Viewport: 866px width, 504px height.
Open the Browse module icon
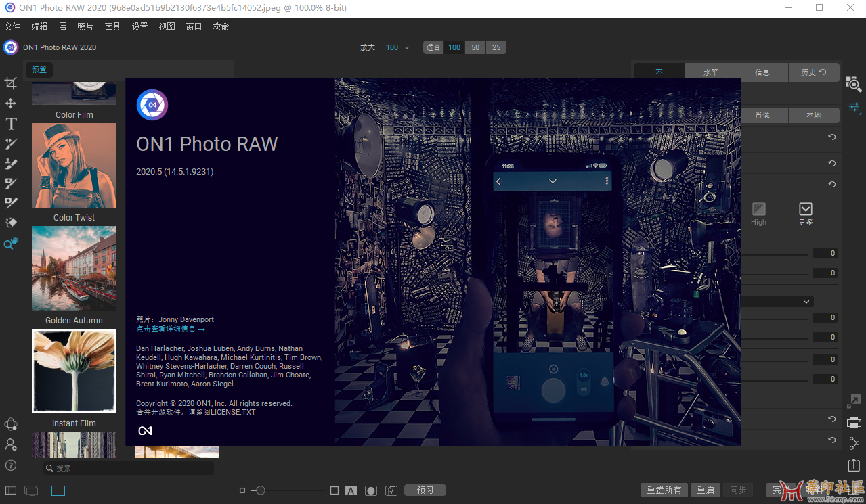[x=853, y=84]
